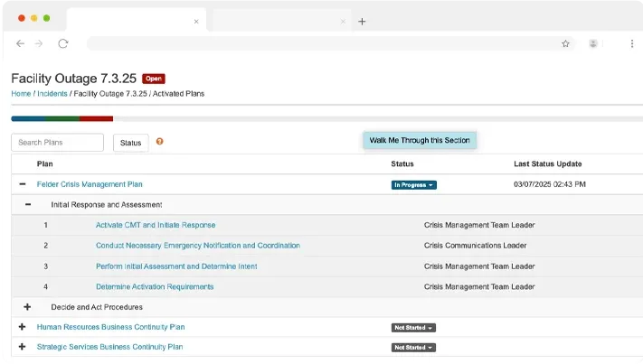Expand Strategic Services Business Continuity Plan
The image size is (643, 364).
tap(22, 347)
